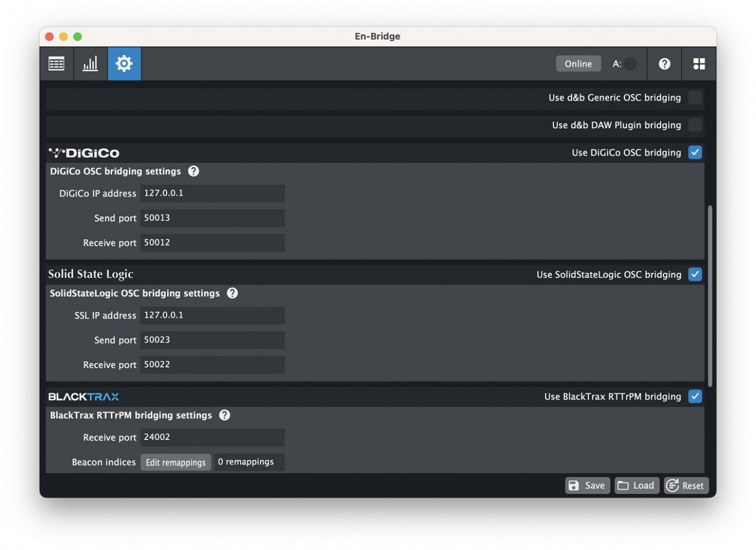Viewport: 756px width, 550px height.
Task: Click the Solid State Logic logo
Action: 91,274
